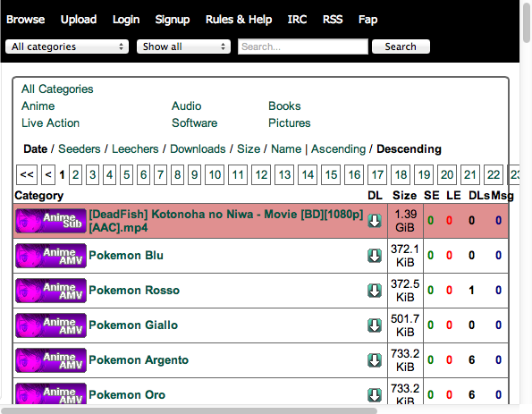Download Pokemon Argento via arrow icon
This screenshot has width=532, height=414.
click(x=375, y=360)
